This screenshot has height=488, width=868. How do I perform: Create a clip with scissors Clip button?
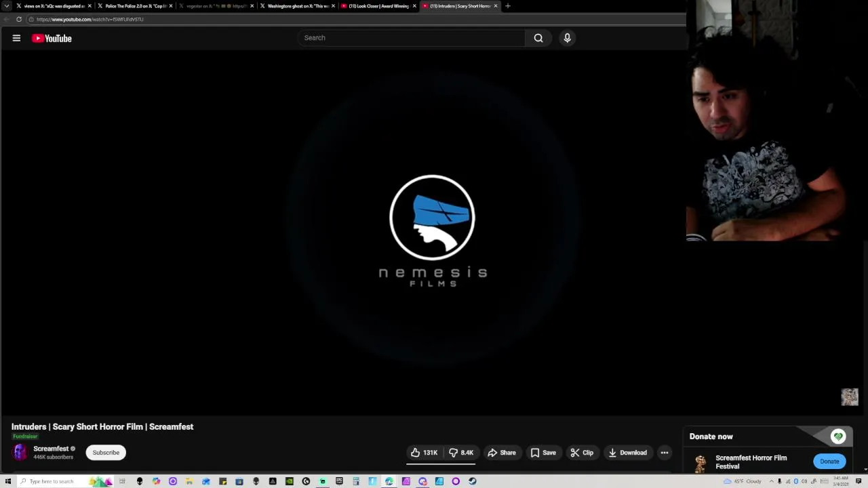[x=582, y=453]
